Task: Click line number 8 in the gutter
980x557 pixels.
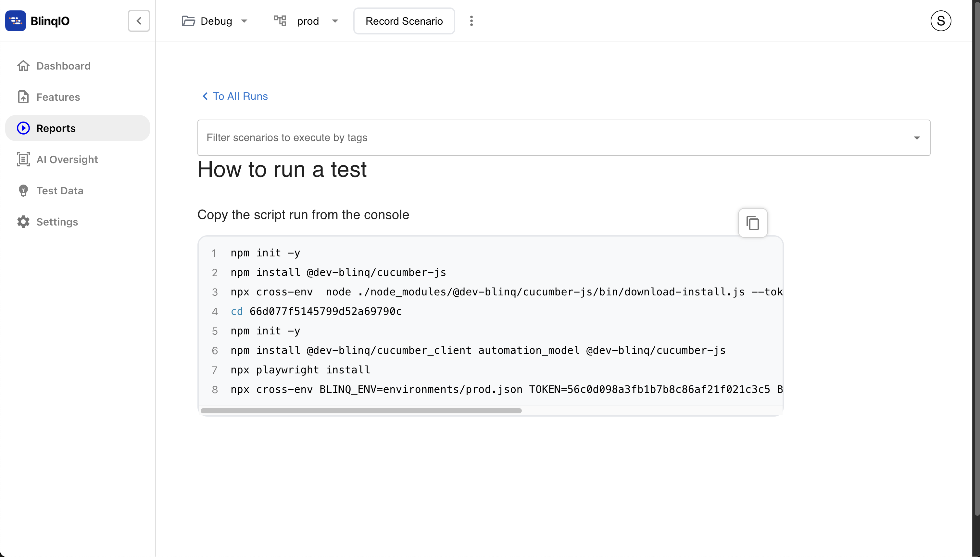Action: [215, 390]
